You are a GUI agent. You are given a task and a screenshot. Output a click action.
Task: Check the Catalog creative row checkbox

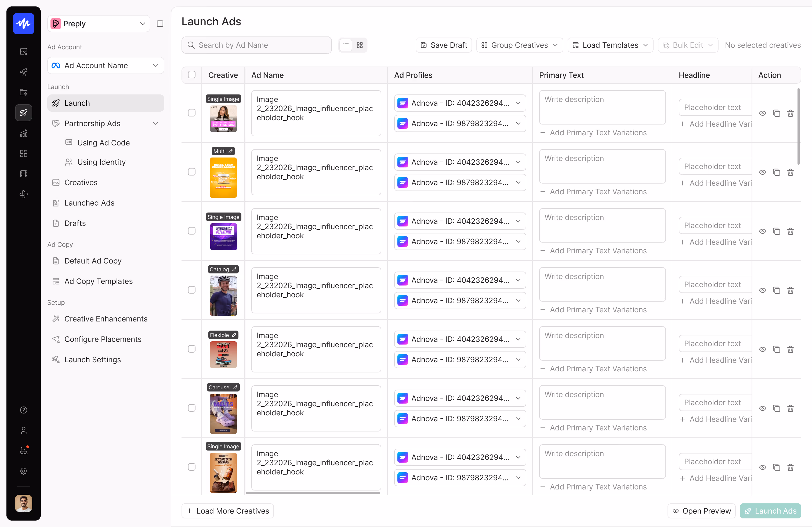coord(192,290)
